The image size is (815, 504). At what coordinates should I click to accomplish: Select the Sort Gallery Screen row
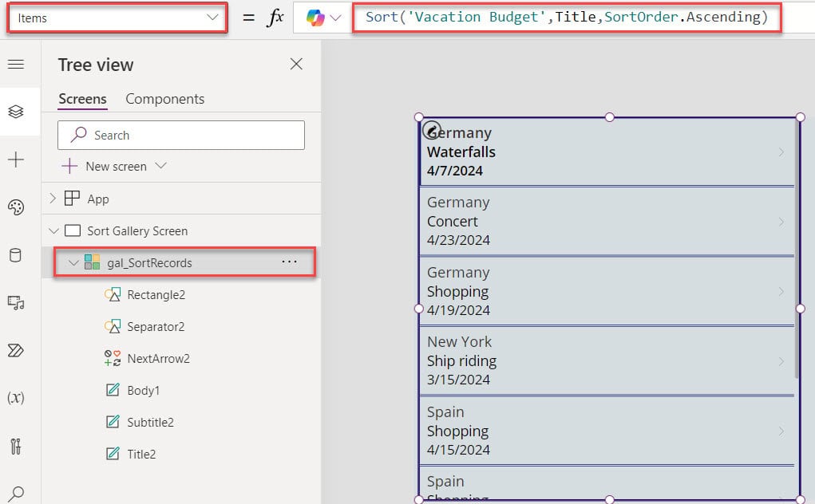(x=181, y=230)
